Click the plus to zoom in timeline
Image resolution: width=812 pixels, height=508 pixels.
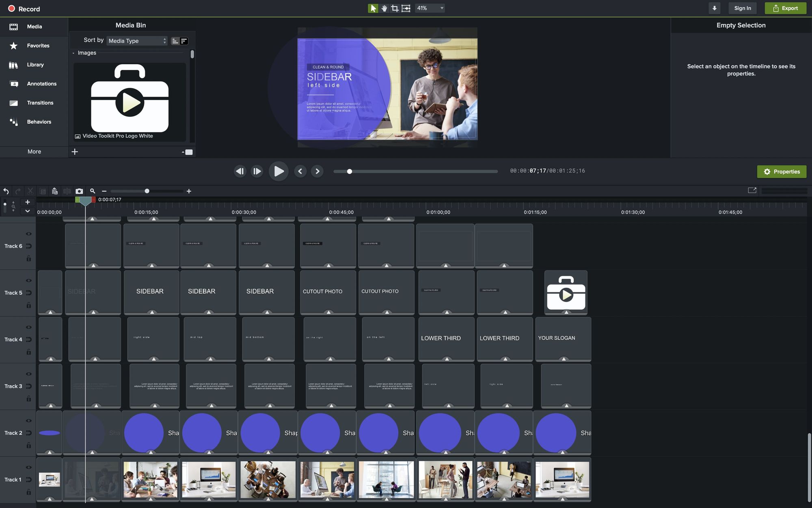coord(189,191)
